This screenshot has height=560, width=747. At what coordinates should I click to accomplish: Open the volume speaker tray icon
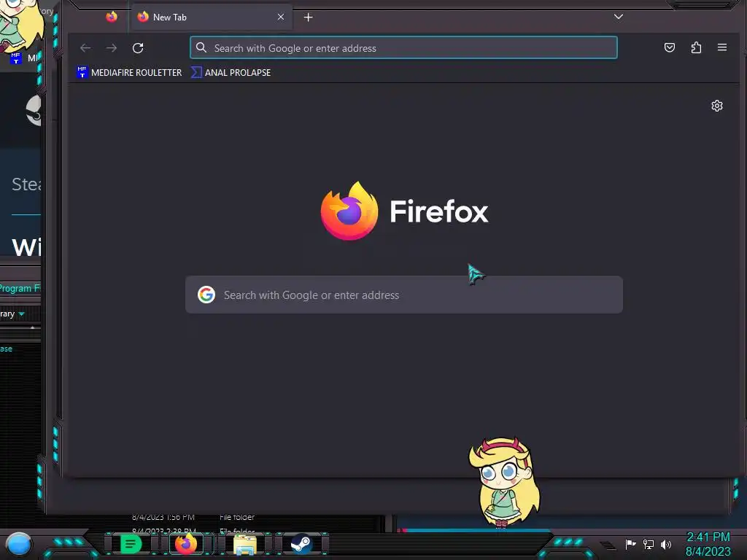click(666, 544)
